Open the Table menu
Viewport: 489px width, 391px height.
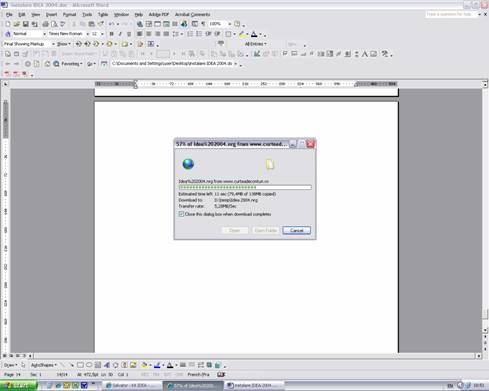tap(103, 15)
